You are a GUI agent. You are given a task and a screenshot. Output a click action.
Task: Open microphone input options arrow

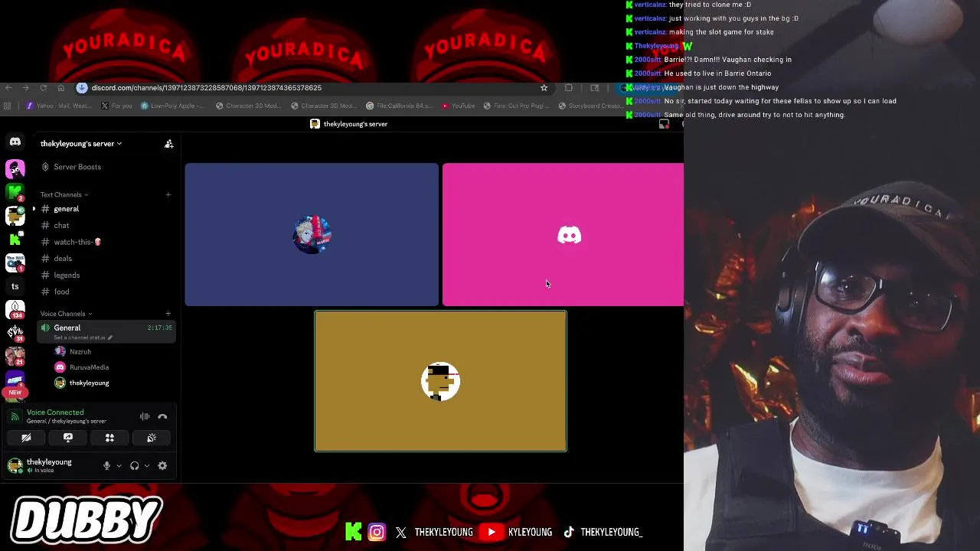pos(119,465)
